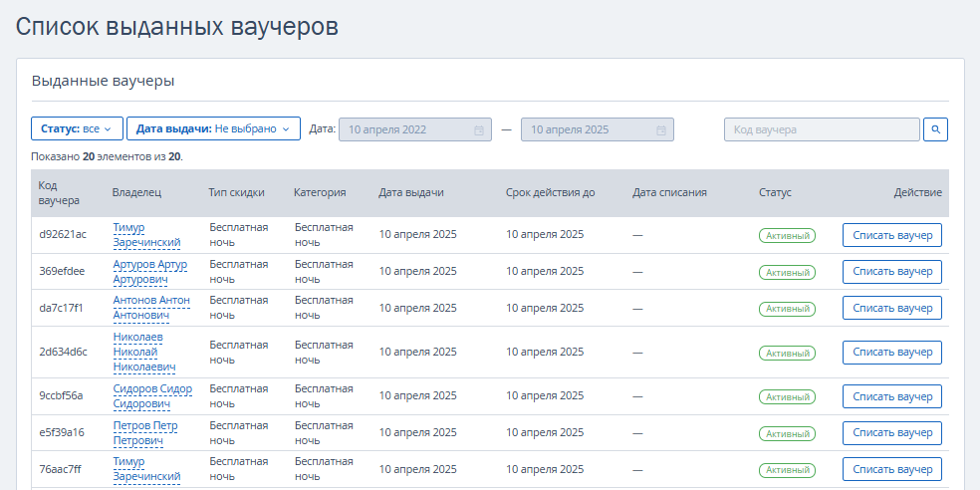Expand Дата выдачи: Не выбрано dropdown

(213, 128)
